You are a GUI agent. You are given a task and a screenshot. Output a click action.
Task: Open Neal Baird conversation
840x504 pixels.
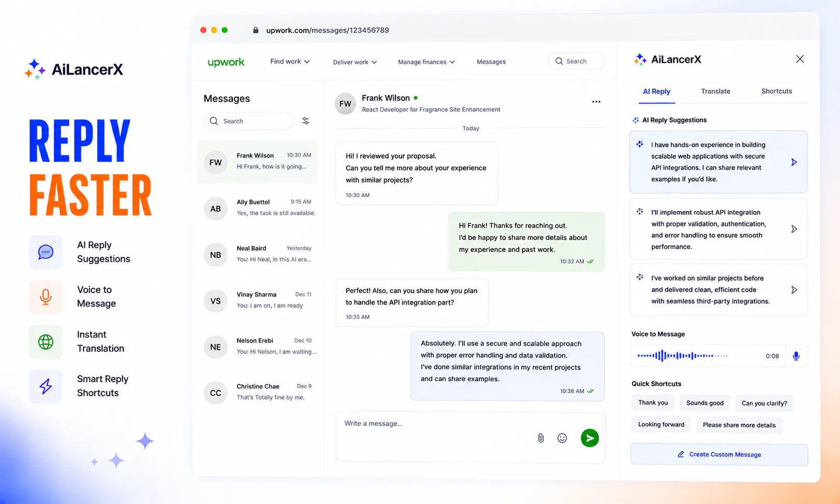[257, 254]
